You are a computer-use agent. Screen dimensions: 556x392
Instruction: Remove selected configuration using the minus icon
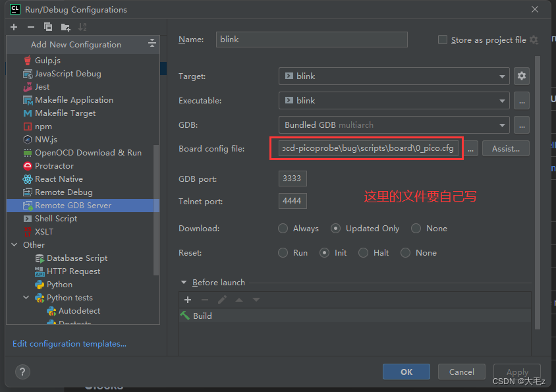coord(31,26)
